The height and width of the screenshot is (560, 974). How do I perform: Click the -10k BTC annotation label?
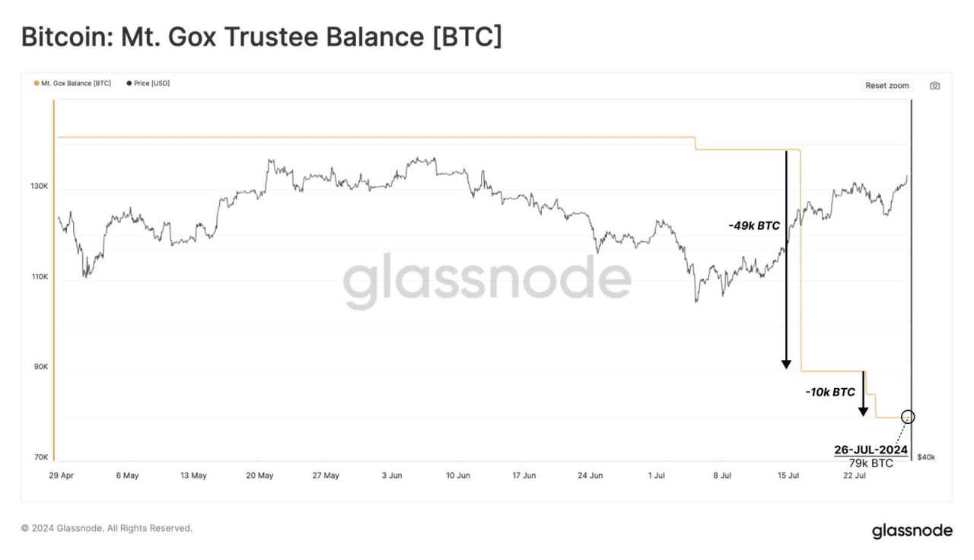[x=830, y=393]
